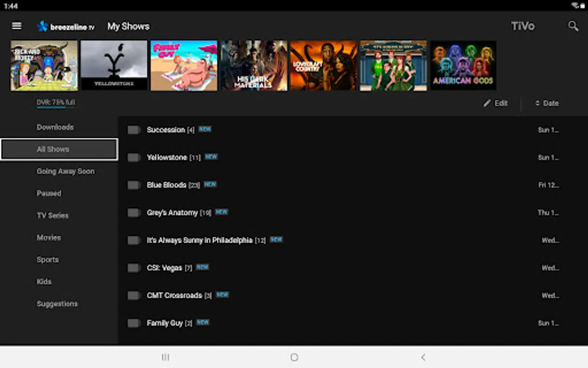The height and width of the screenshot is (368, 588).
Task: Open search with magnifier icon
Action: 573,26
